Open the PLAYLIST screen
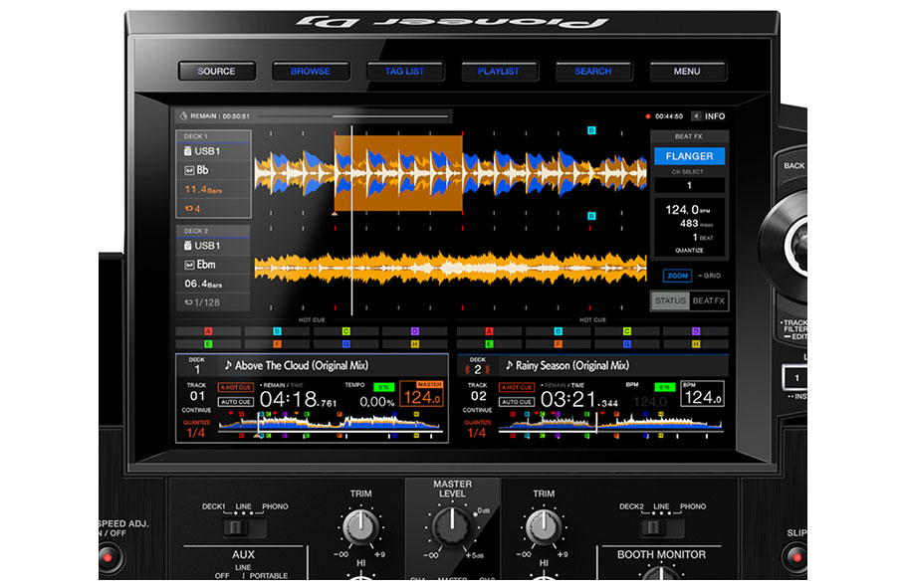 pyautogui.click(x=499, y=71)
